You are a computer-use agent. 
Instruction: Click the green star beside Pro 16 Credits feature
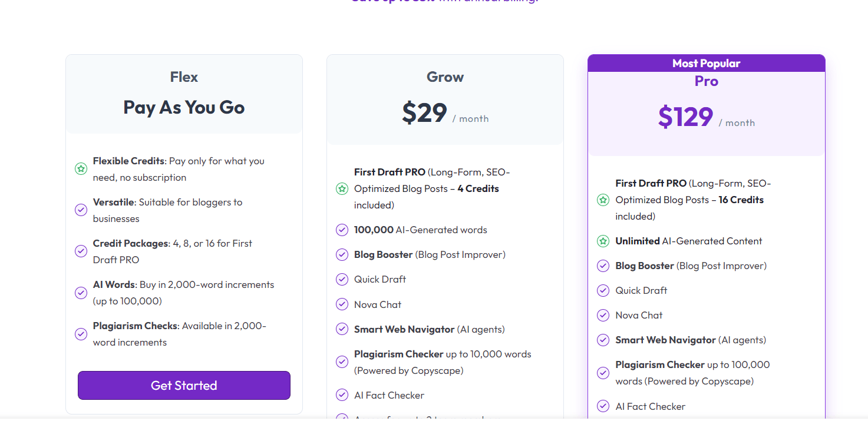click(603, 200)
